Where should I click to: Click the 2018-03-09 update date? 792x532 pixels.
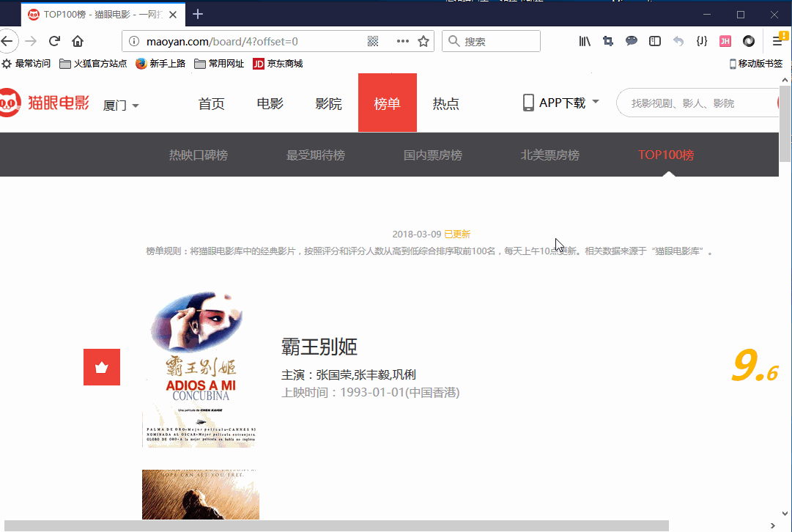[417, 234]
